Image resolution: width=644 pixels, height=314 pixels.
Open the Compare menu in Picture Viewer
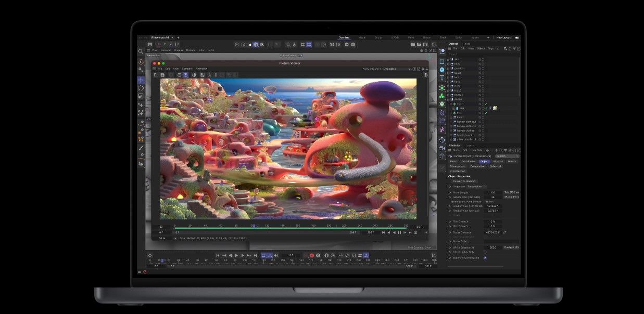[187, 69]
